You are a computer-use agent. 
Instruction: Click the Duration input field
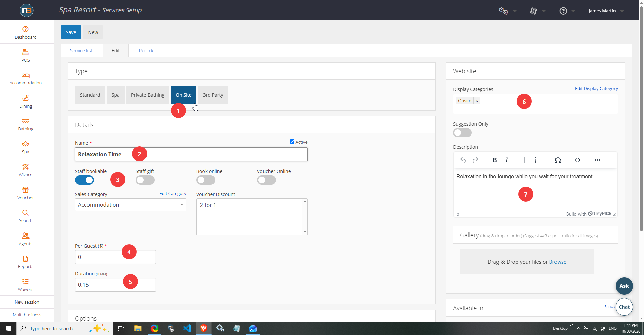click(115, 285)
